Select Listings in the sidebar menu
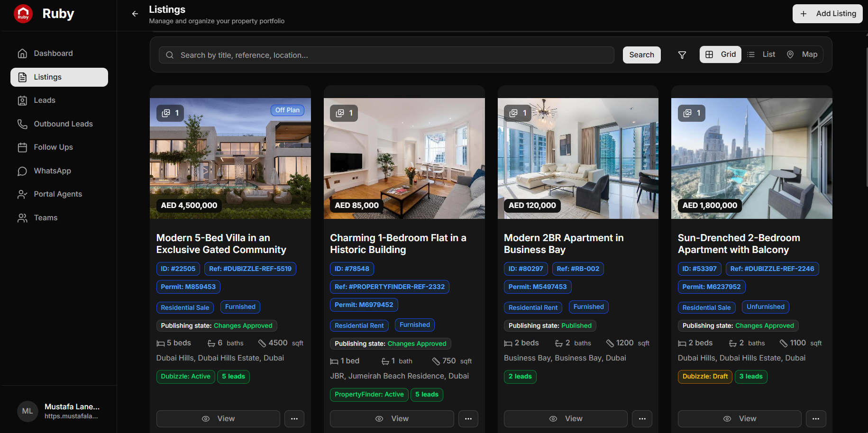 pos(48,77)
